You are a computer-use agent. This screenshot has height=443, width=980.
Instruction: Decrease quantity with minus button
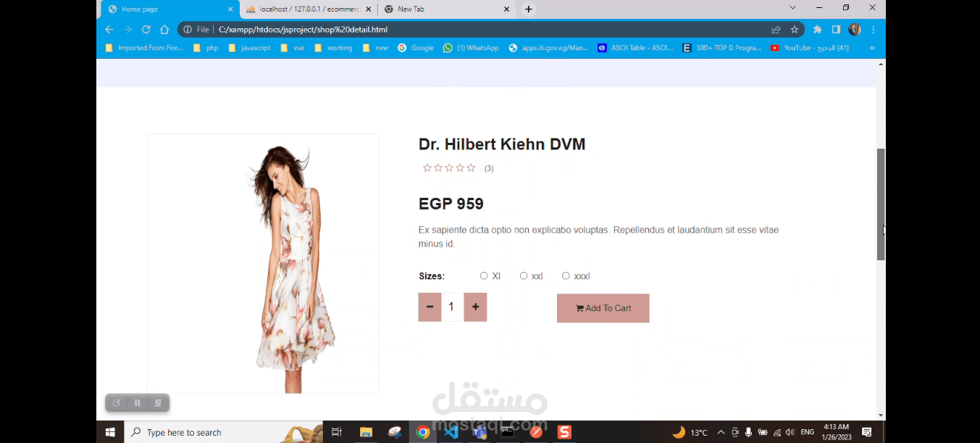coord(430,307)
